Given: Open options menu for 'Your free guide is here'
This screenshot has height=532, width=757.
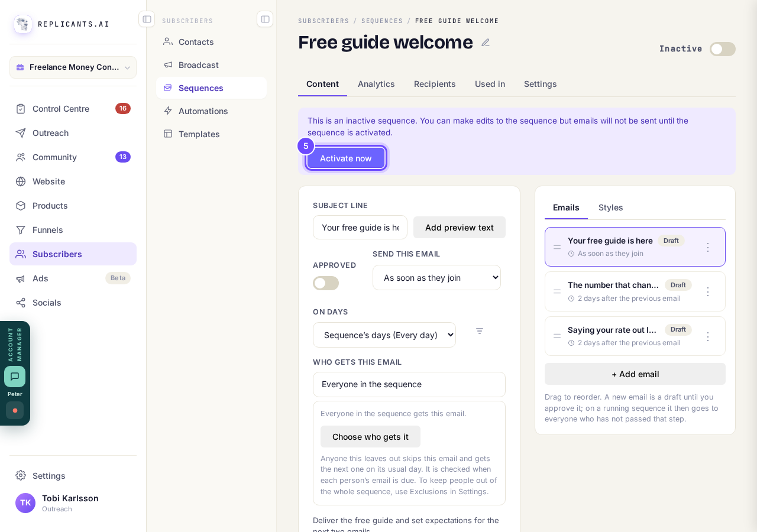Looking at the screenshot, I should pos(707,247).
